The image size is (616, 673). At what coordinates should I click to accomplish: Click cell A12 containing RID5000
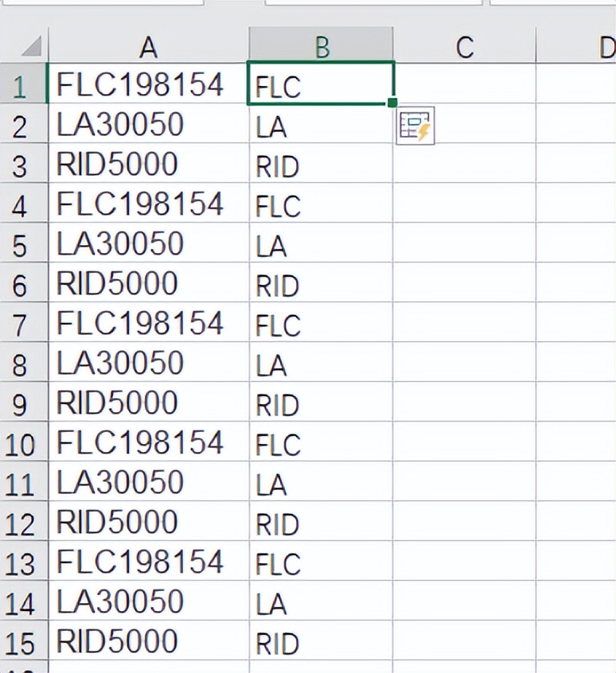click(x=149, y=522)
